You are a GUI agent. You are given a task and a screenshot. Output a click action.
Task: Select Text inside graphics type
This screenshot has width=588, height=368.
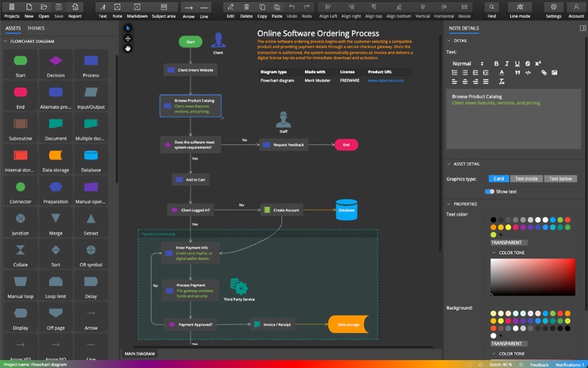[526, 179]
